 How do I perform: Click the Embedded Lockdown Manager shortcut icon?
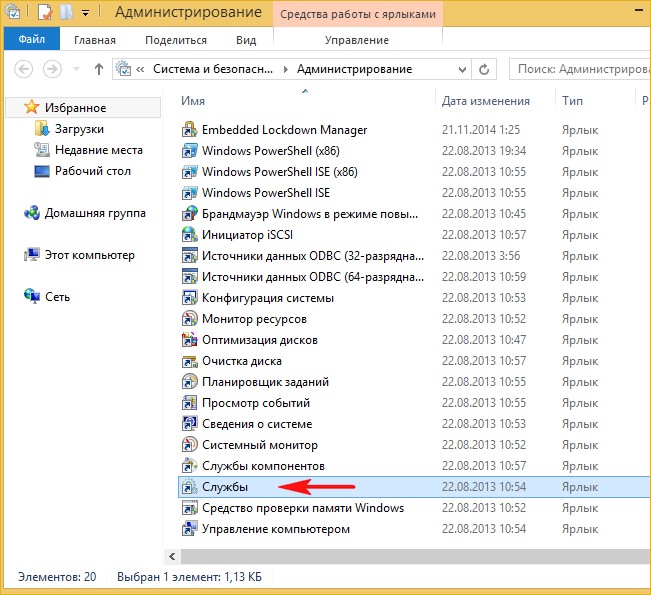tap(190, 130)
